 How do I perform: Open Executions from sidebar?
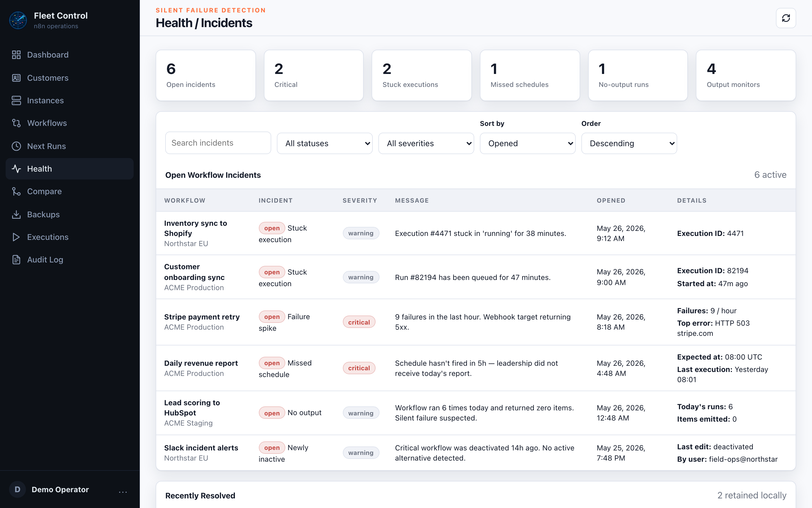69,237
